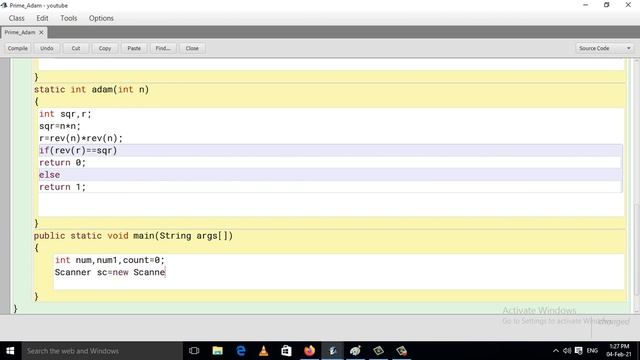Switch to the active BlueJ taskbar icon

coord(333,351)
